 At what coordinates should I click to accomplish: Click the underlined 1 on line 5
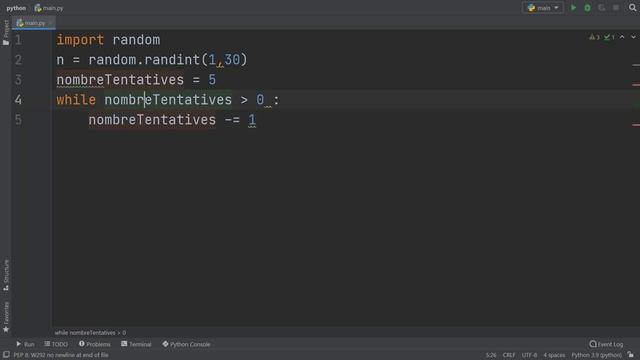coord(252,120)
